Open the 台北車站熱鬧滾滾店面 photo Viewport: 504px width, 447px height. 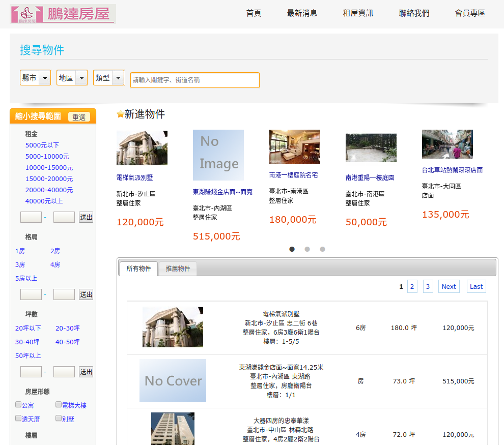[x=447, y=144]
